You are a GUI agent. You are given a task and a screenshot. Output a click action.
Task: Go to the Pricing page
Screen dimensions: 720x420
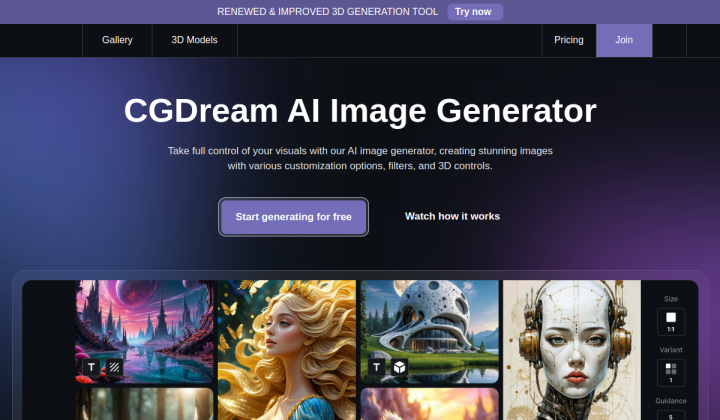(x=568, y=40)
